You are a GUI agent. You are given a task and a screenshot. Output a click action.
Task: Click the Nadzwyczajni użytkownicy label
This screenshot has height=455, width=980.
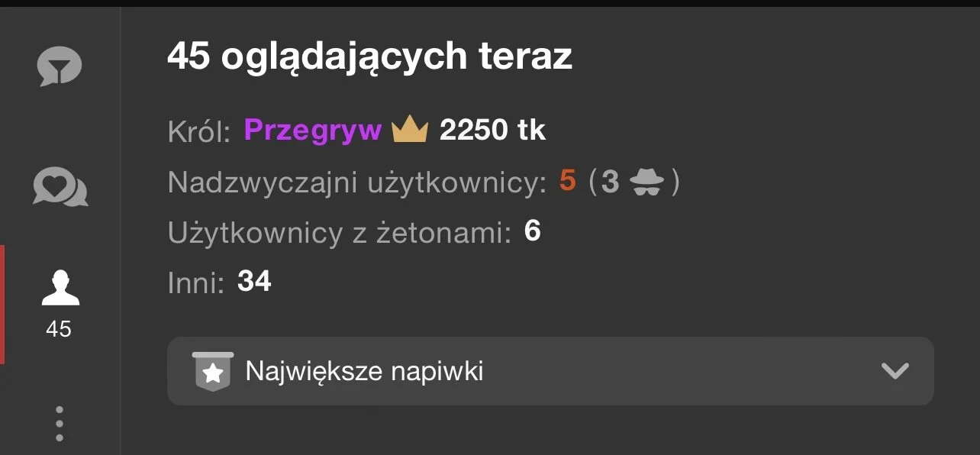[357, 182]
